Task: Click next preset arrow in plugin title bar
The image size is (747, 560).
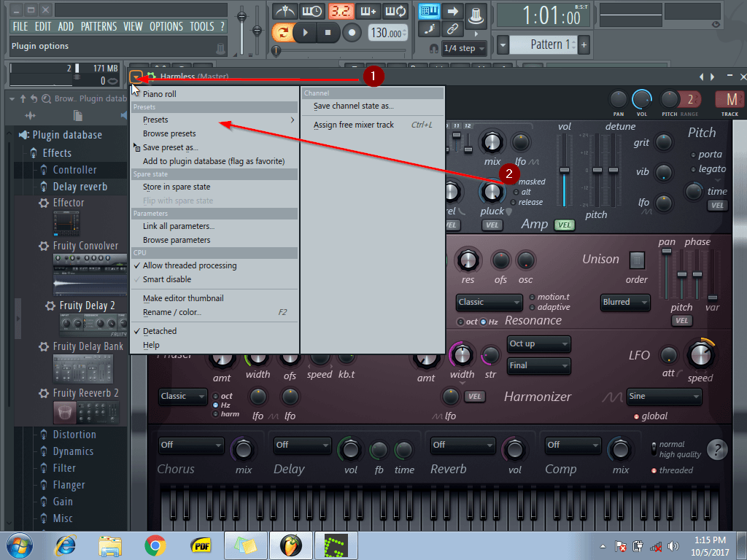Action: click(x=712, y=77)
